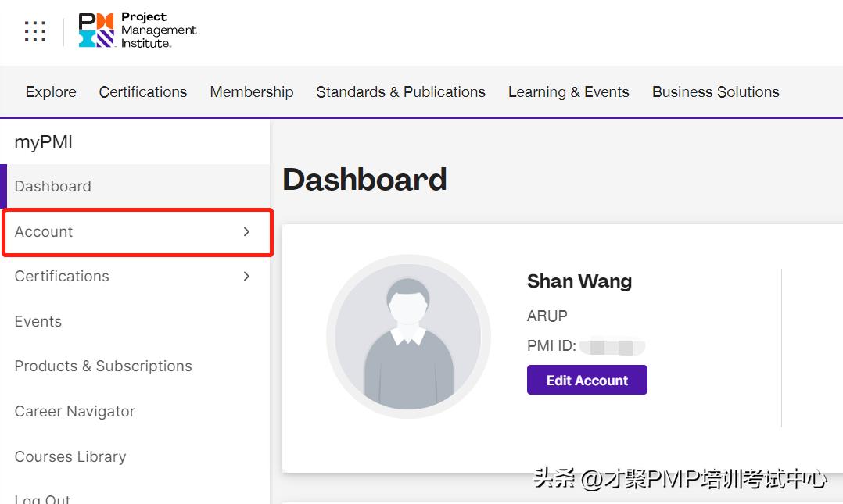Screen dimensions: 843x504
Task: Open the Certifications top navigation menu
Action: point(143,92)
